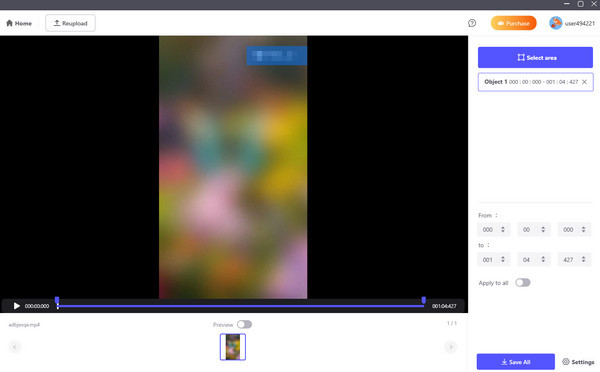Click the Reupload button

tap(70, 23)
